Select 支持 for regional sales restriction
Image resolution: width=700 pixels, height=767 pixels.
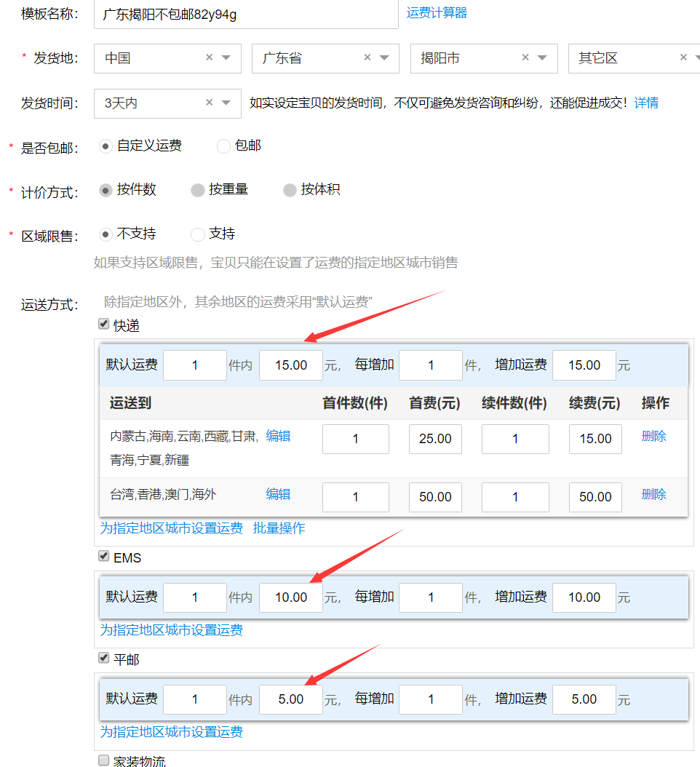tap(197, 234)
